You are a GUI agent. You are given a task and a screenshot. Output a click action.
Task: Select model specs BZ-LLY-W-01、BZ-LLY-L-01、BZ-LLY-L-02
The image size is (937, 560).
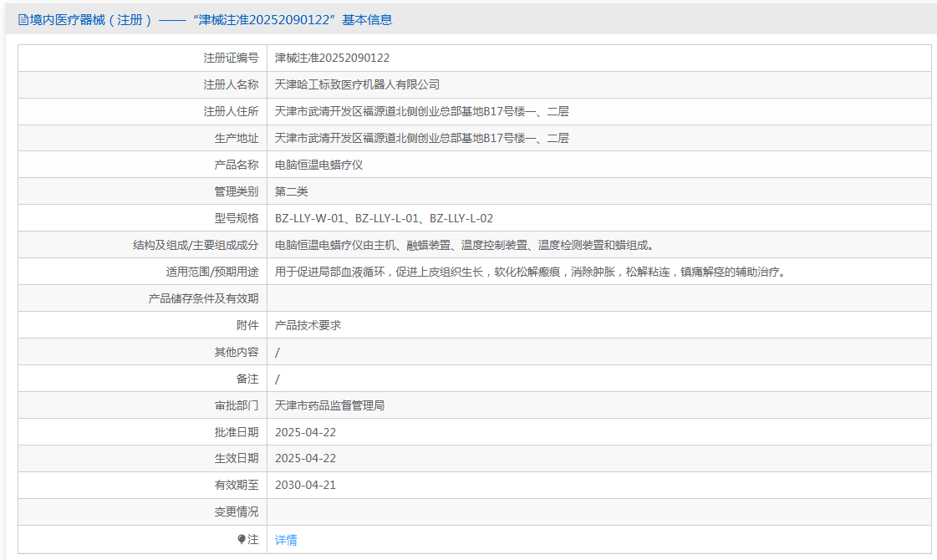[384, 219]
